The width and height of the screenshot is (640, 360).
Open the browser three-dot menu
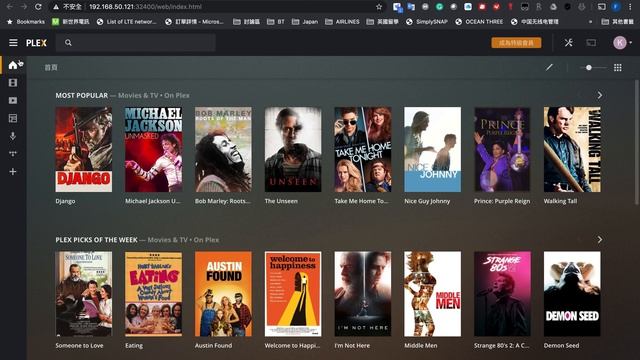[631, 7]
